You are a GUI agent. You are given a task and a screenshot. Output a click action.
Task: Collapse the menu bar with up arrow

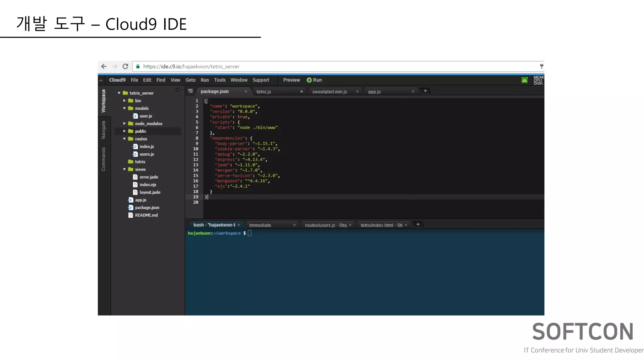(101, 80)
